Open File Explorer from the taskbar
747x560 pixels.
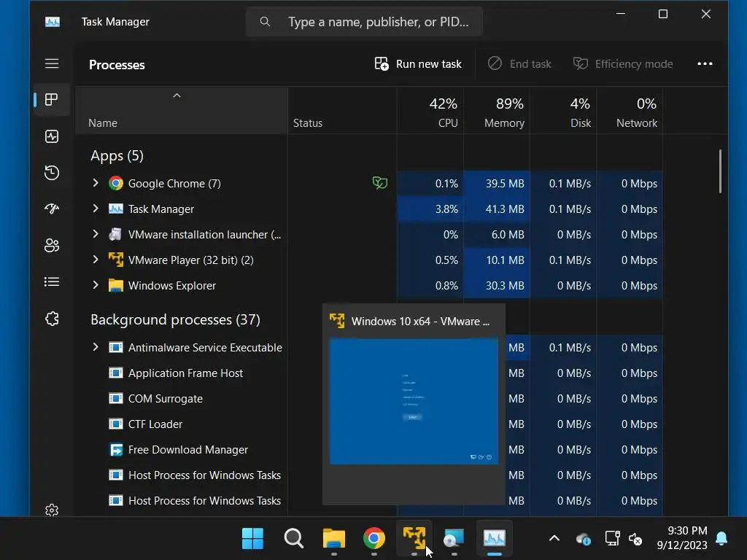[x=334, y=538]
